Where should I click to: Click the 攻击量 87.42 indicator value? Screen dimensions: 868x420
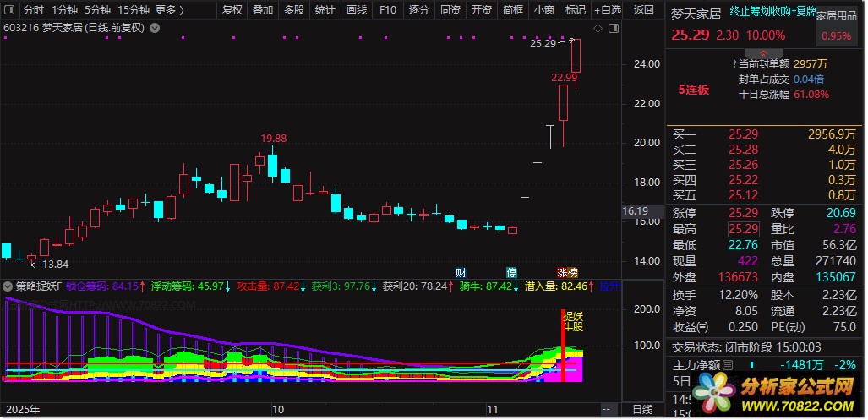pos(271,286)
